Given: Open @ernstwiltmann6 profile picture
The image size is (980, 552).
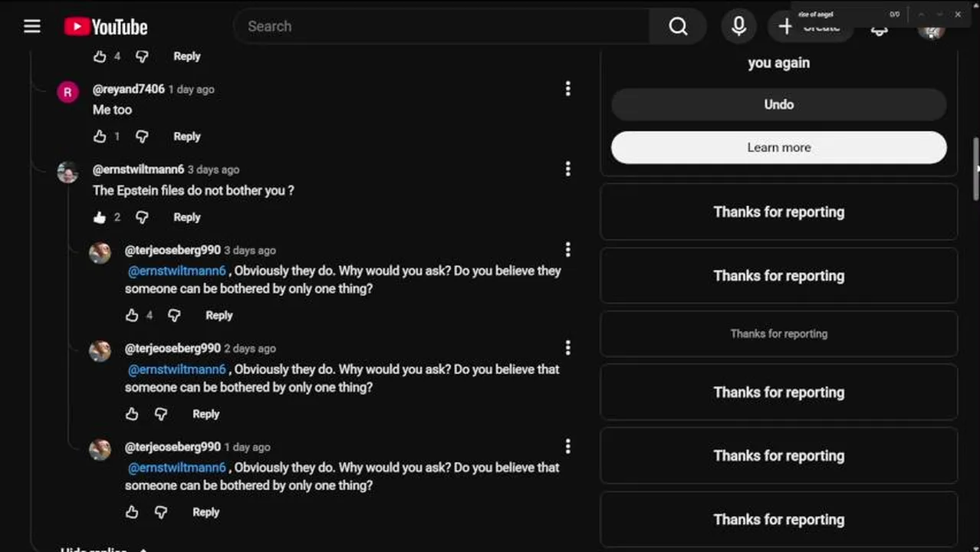Looking at the screenshot, I should click(x=67, y=172).
